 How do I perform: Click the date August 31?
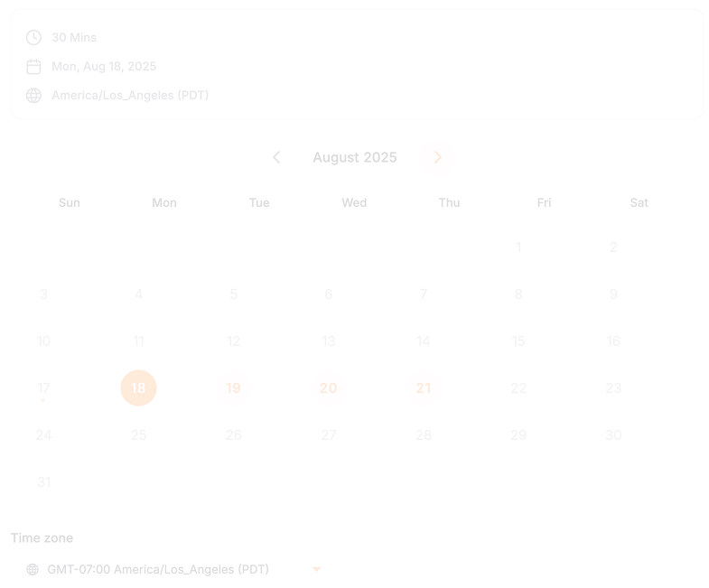[x=43, y=482]
